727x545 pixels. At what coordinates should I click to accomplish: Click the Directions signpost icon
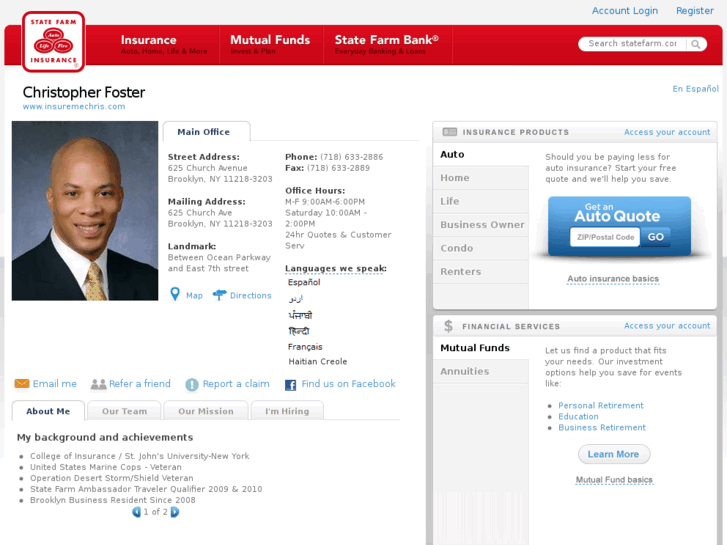click(219, 295)
